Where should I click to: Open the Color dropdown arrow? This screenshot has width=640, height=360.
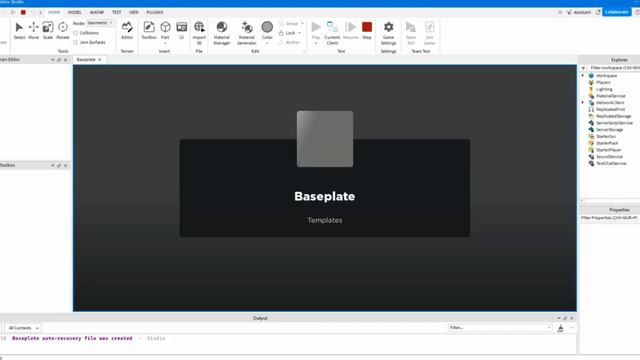coord(267,43)
